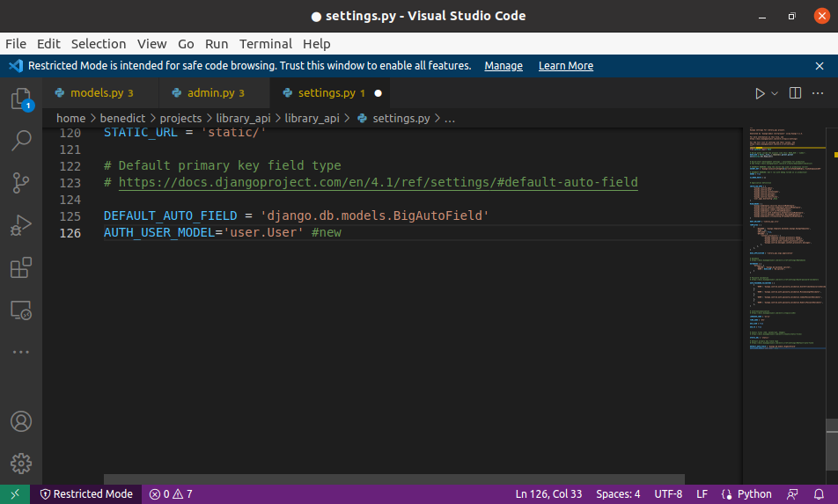Open the Extensions view icon
838x504 pixels.
21,267
